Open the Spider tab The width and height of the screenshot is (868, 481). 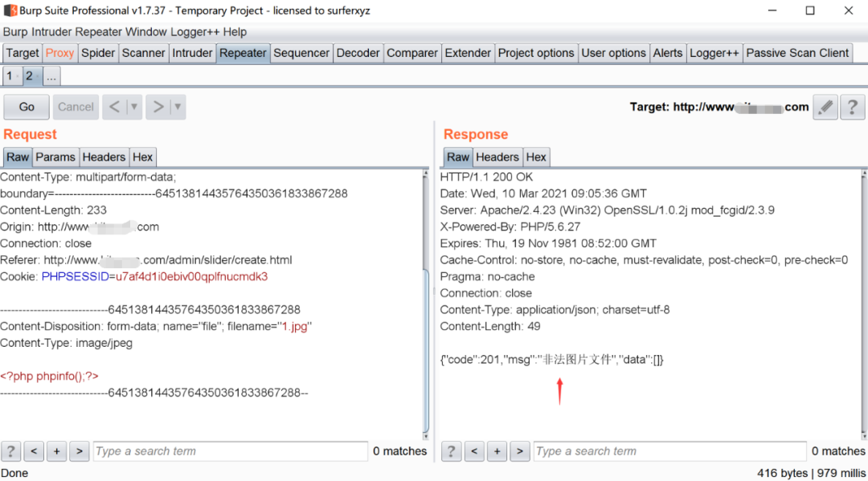click(98, 53)
